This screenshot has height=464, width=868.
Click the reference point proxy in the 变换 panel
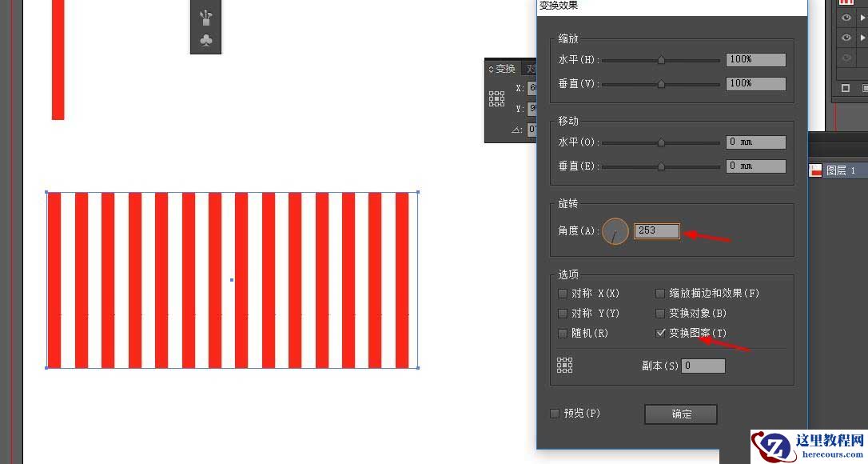(x=496, y=98)
